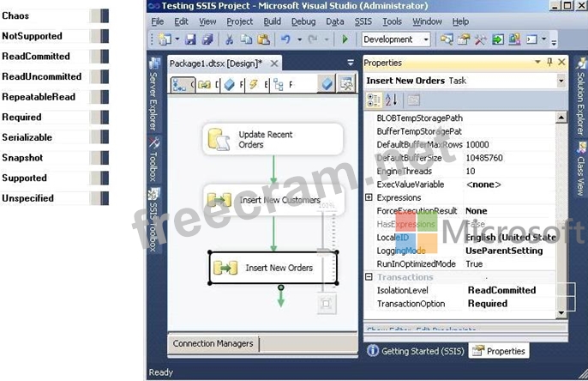Image resolution: width=588 pixels, height=381 pixels.
Task: Open Toolbox wrench toolbar icon
Action: point(480,39)
